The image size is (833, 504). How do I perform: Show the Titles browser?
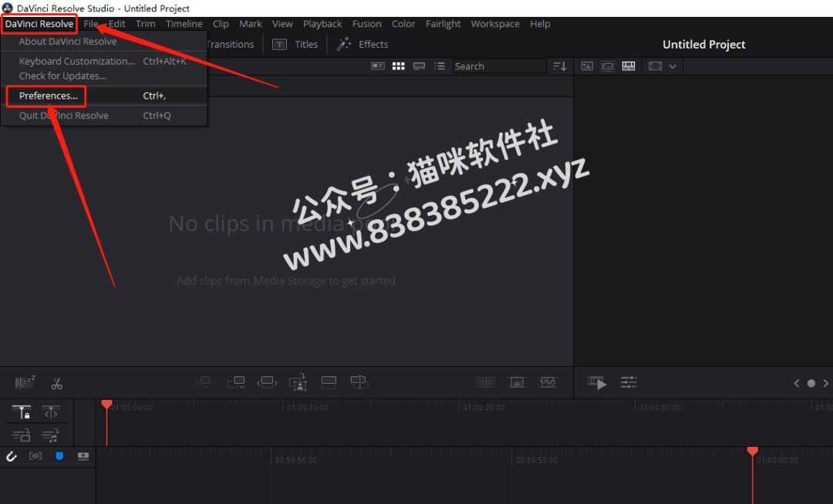point(295,45)
